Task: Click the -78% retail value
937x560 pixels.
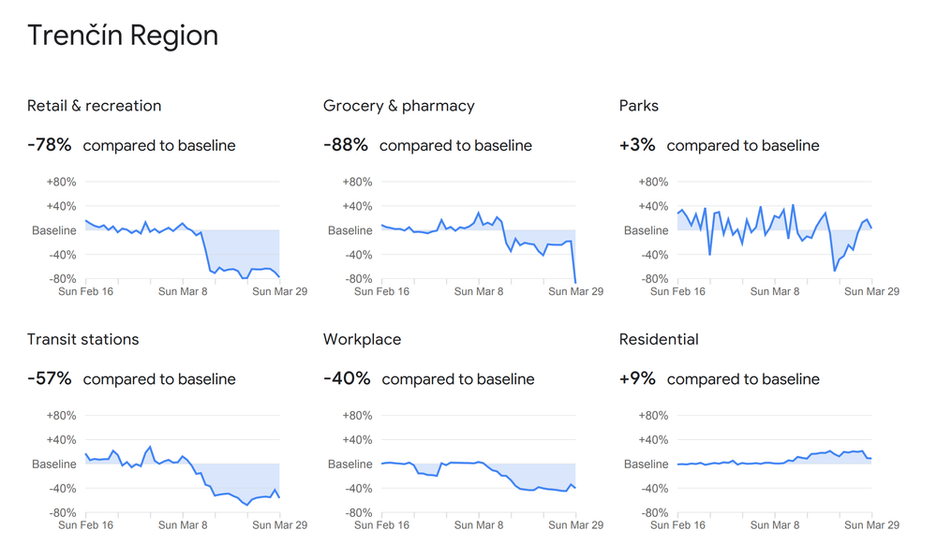Action: pyautogui.click(x=50, y=145)
